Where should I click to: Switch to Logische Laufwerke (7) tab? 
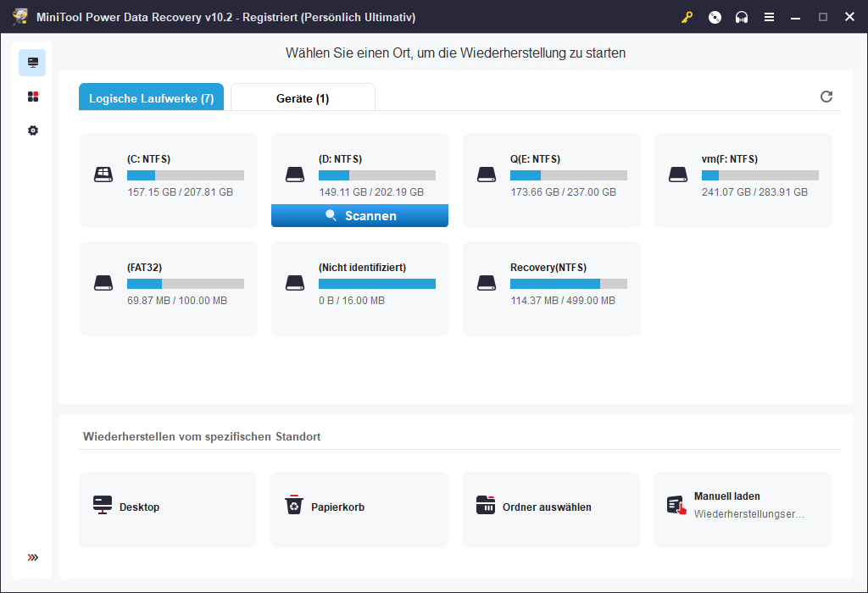(151, 97)
